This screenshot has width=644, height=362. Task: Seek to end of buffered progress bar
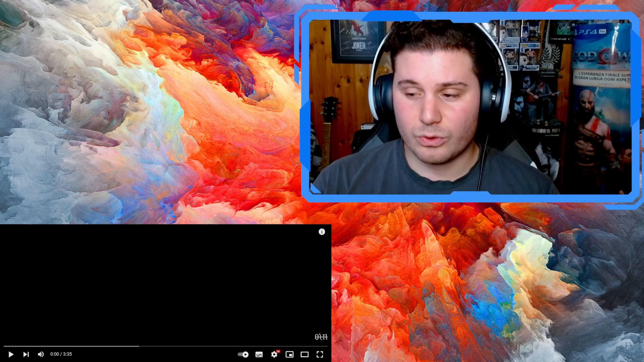(x=138, y=346)
